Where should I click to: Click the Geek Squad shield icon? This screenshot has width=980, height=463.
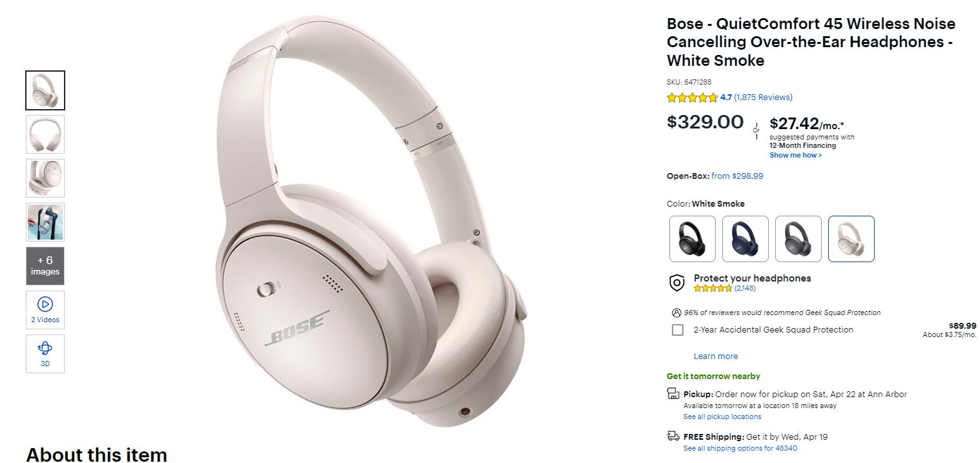[x=676, y=283]
